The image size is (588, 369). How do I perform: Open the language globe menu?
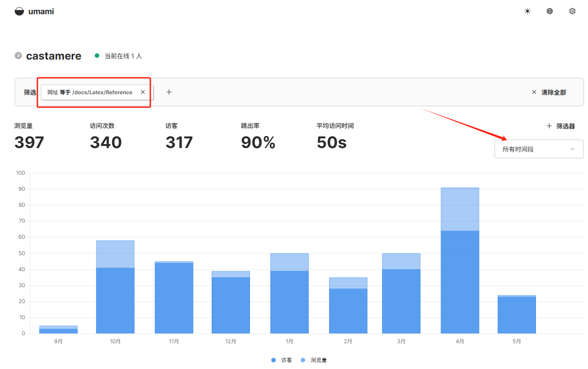[x=550, y=12]
